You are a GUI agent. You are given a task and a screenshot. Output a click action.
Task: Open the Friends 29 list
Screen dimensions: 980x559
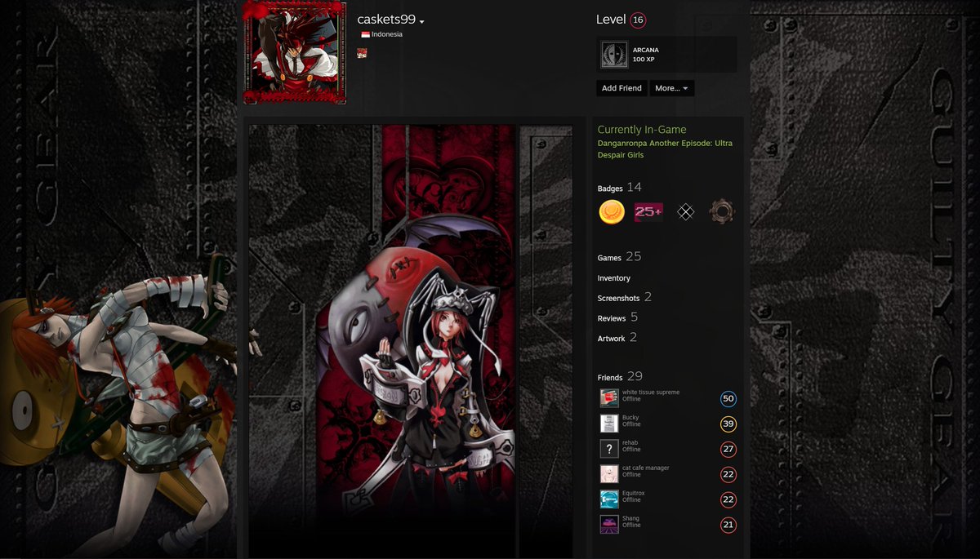621,377
